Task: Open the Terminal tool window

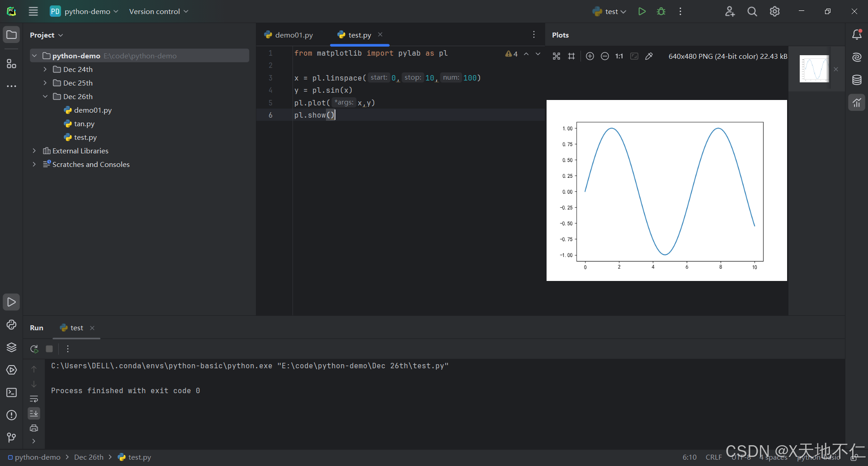Action: [11, 393]
